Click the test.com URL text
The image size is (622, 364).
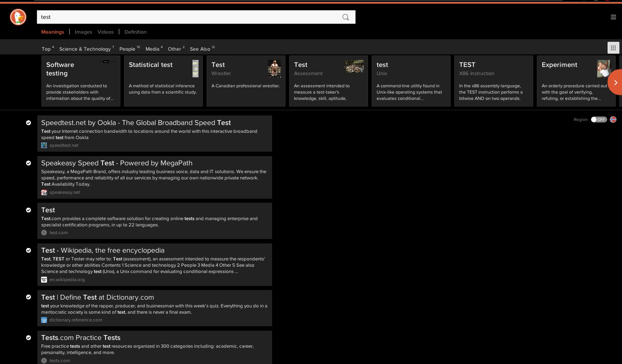pos(58,233)
